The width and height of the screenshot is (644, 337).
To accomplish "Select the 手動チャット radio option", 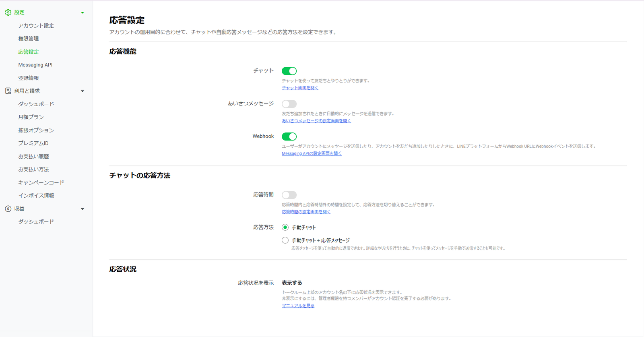I will click(x=285, y=227).
